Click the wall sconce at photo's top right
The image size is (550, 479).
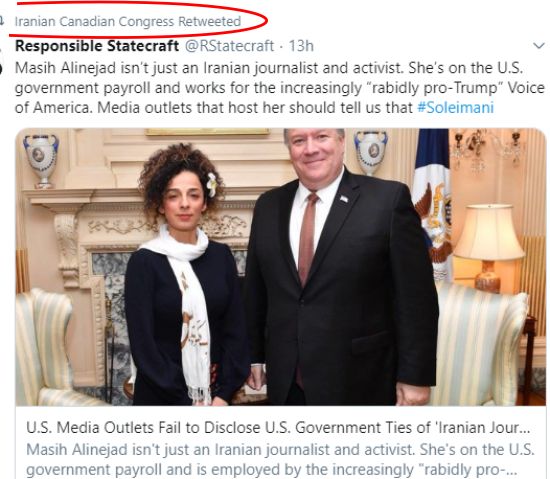coord(488,147)
